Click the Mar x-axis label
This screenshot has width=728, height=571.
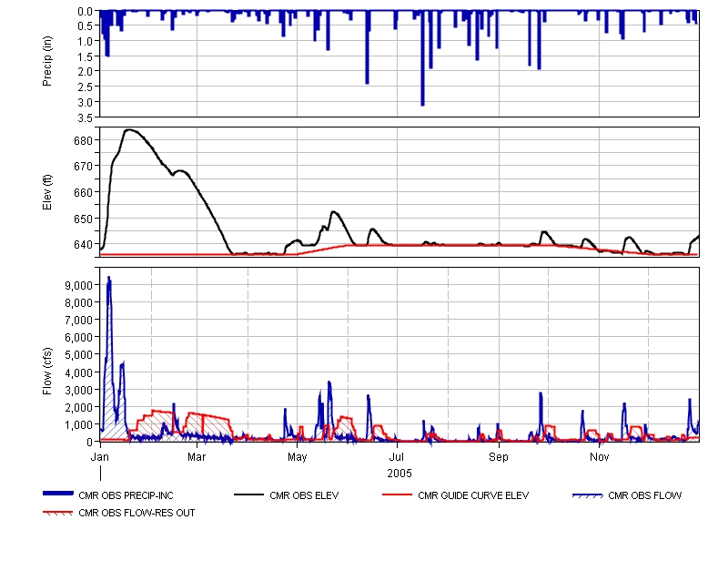[x=197, y=456]
